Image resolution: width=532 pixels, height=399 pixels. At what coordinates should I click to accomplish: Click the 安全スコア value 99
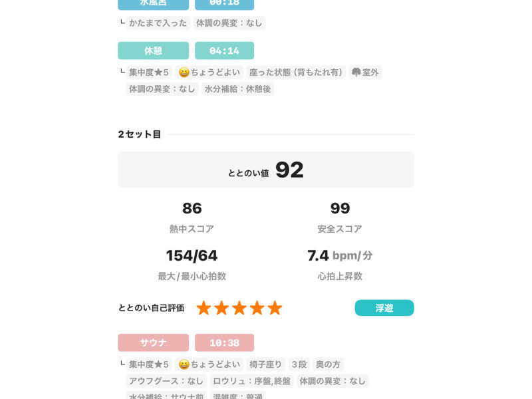click(x=340, y=208)
